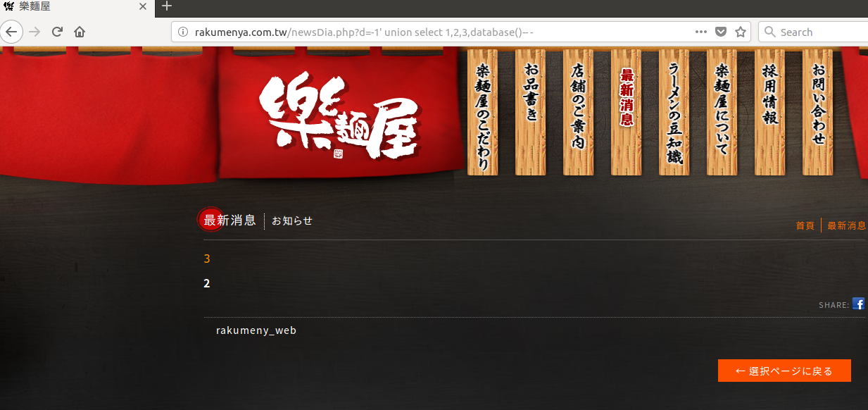868x410 pixels.
Task: Open 楽麺屋のこだわり menu plank
Action: (483, 112)
